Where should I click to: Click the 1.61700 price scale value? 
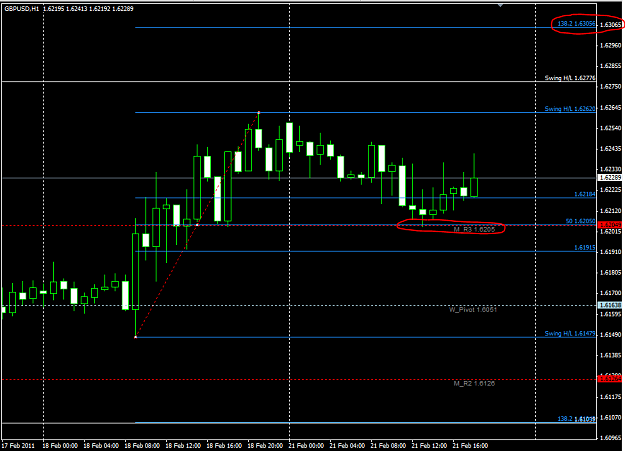[610, 293]
